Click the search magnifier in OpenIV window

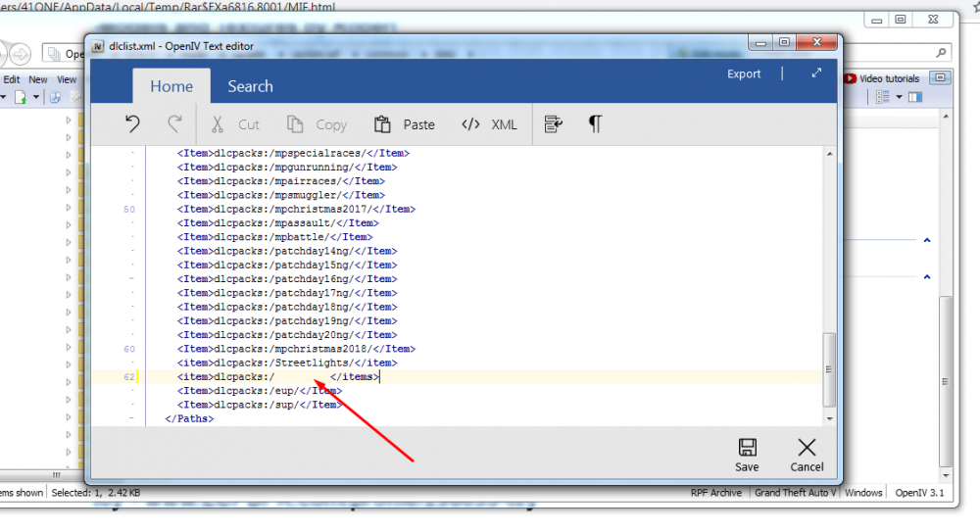pos(941,53)
